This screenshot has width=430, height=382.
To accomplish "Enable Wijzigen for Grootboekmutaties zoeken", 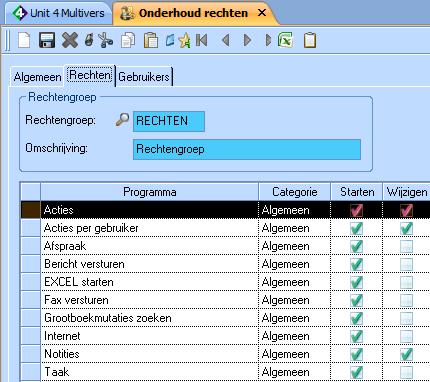I will pos(406,318).
